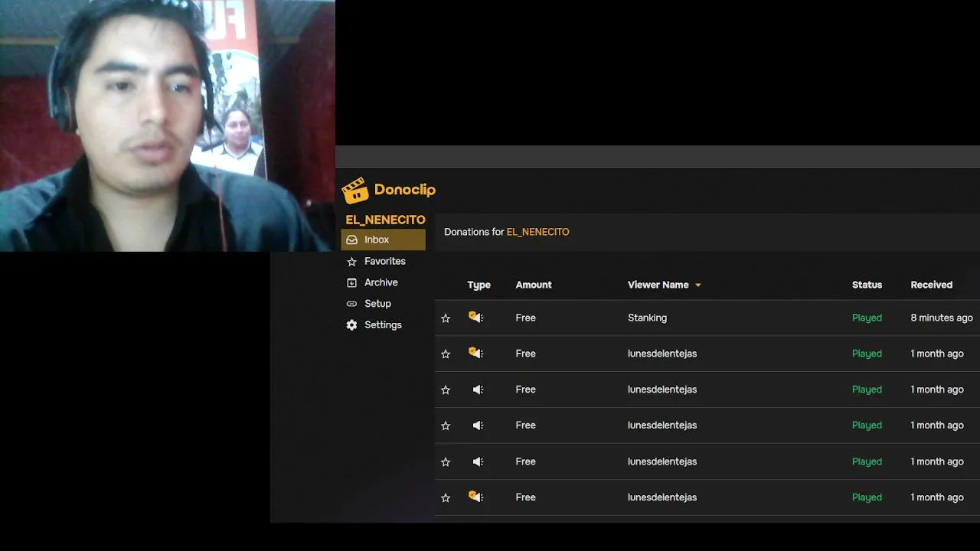Open the Inbox section
The width and height of the screenshot is (980, 551).
coord(383,240)
